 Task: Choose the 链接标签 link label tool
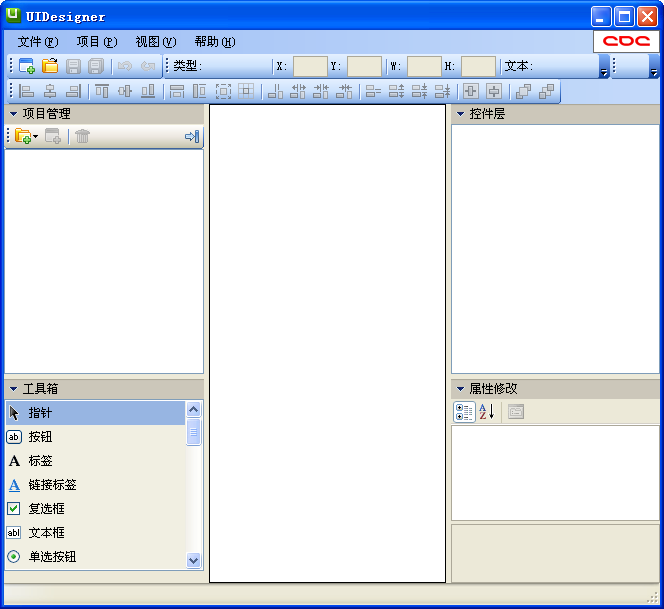point(52,485)
